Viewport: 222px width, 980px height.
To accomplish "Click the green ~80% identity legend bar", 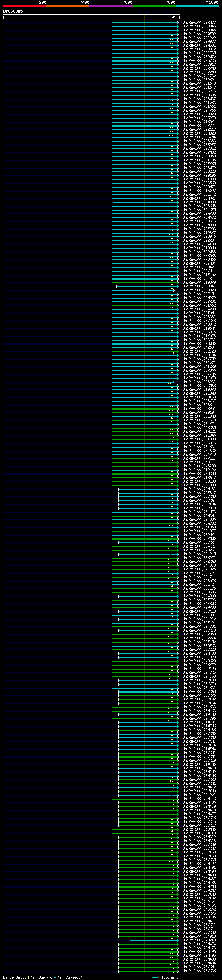I will click(x=154, y=6).
